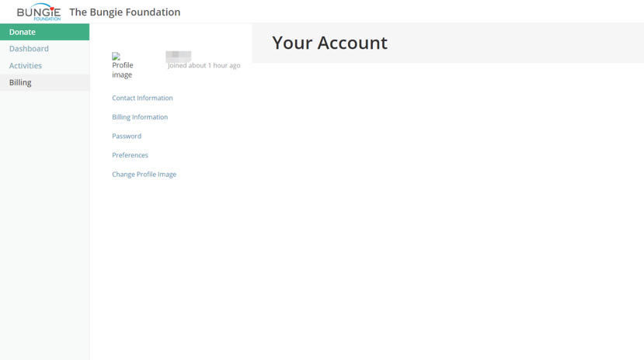Open Dashboard from the sidebar

29,49
